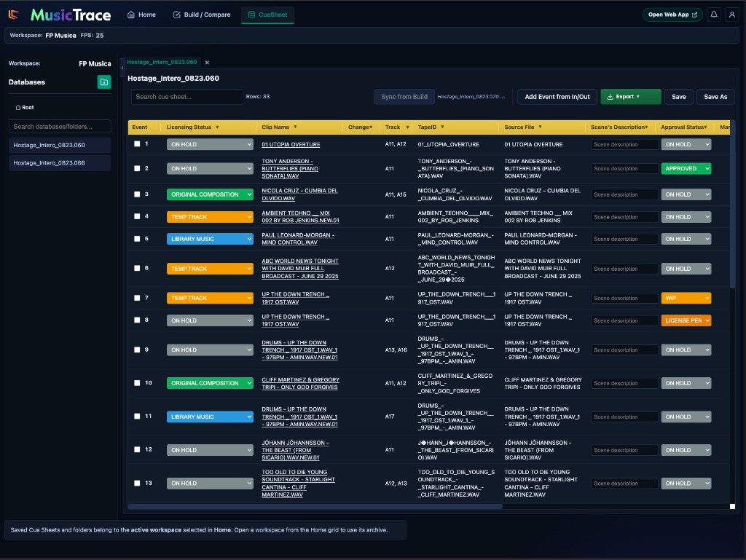The height and width of the screenshot is (560, 746).
Task: Open the Export dropdown
Action: tap(630, 97)
